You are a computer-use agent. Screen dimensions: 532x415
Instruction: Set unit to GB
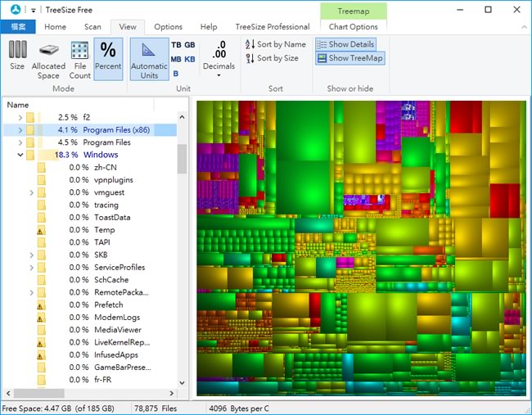click(190, 45)
